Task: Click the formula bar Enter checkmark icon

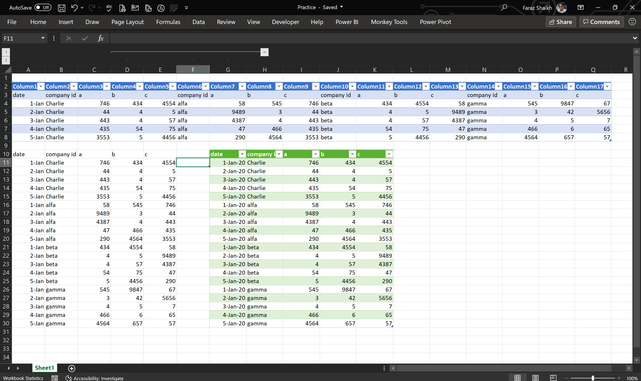Action: (x=85, y=38)
